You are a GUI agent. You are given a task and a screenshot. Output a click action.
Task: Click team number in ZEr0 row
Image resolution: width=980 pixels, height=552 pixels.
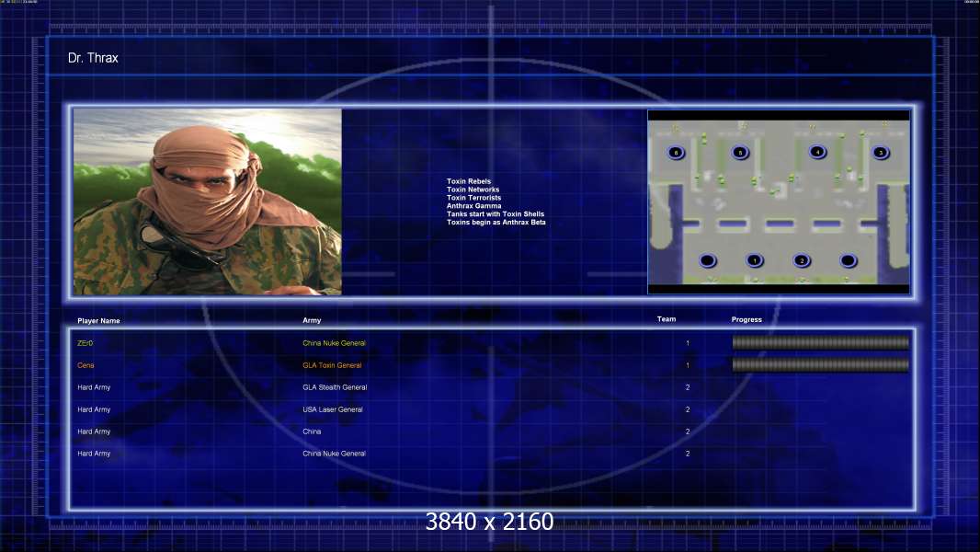[x=688, y=343]
